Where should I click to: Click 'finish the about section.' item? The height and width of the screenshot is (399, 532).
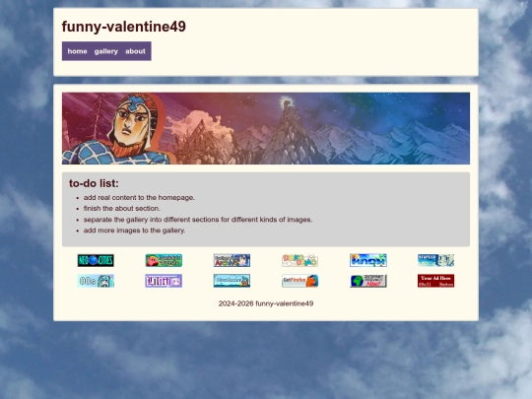coord(122,208)
